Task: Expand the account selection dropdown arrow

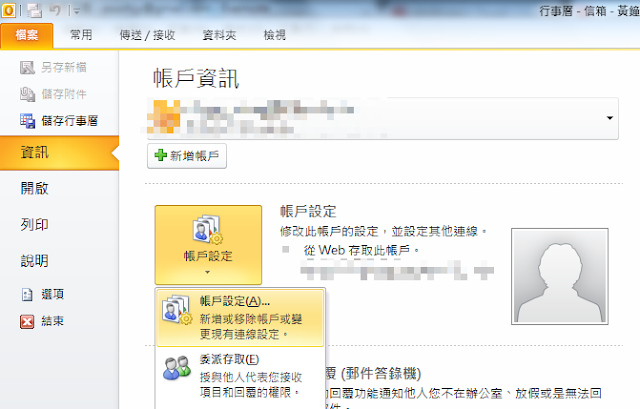Action: [x=610, y=118]
